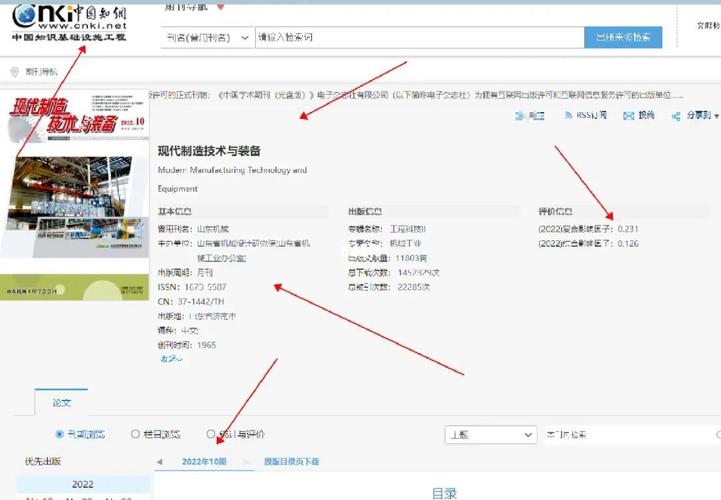Focus the 请输入检索词 search box
The height and width of the screenshot is (500, 721).
(x=419, y=37)
